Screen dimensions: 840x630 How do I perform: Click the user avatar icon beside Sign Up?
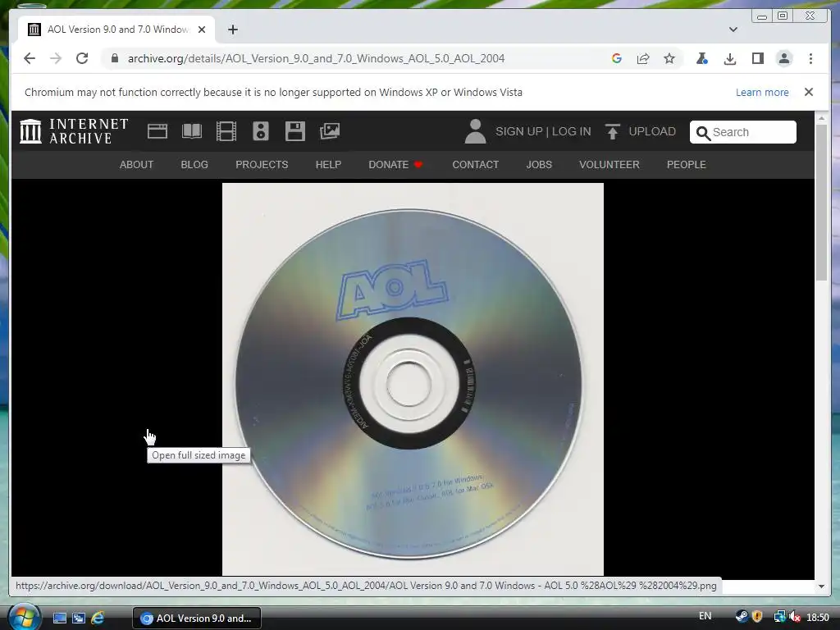475,131
